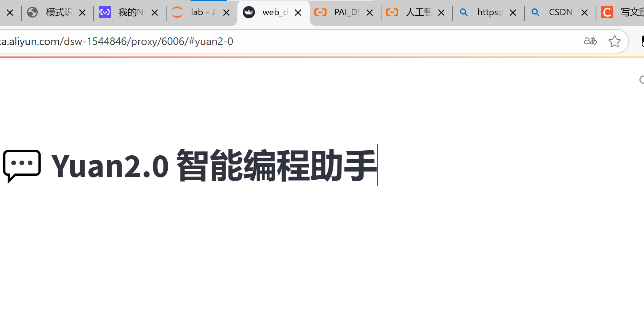This screenshot has width=644, height=330.
Task: Close the PAI_DS tab
Action: pos(370,13)
